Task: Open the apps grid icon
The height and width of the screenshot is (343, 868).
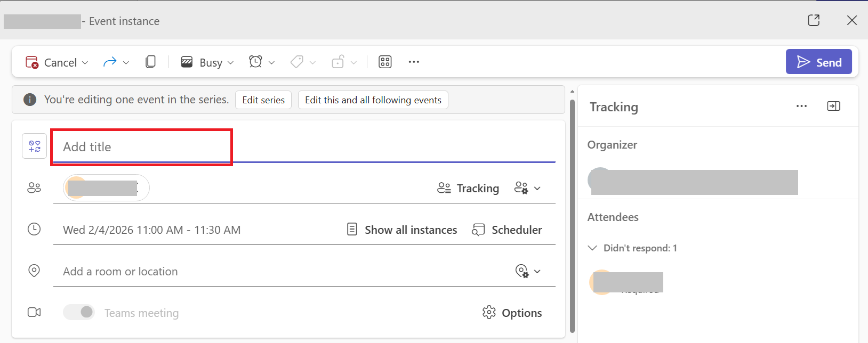Action: click(x=385, y=62)
